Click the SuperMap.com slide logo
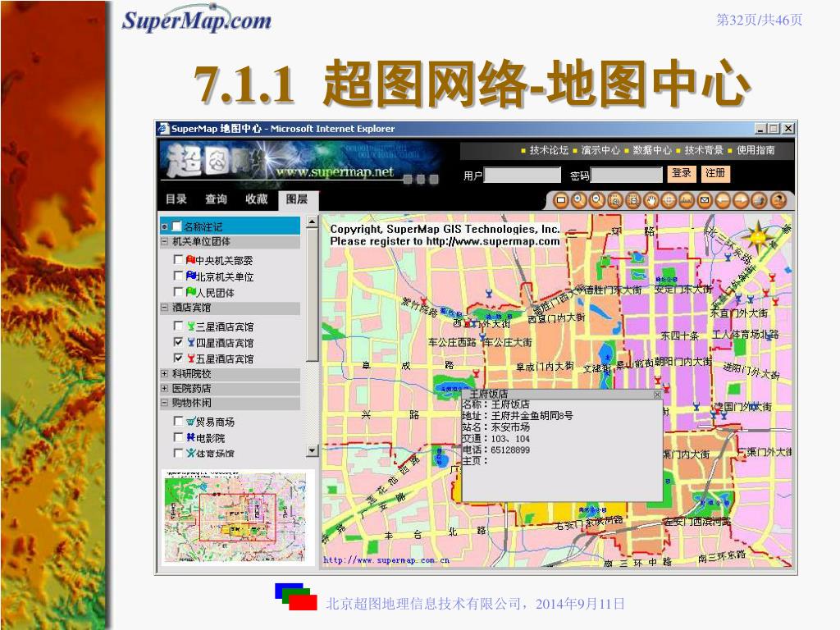The width and height of the screenshot is (840, 630). click(x=197, y=21)
